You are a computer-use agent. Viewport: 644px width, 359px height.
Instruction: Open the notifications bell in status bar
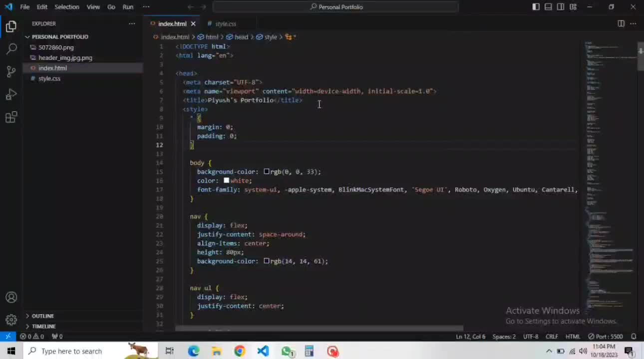click(634, 337)
